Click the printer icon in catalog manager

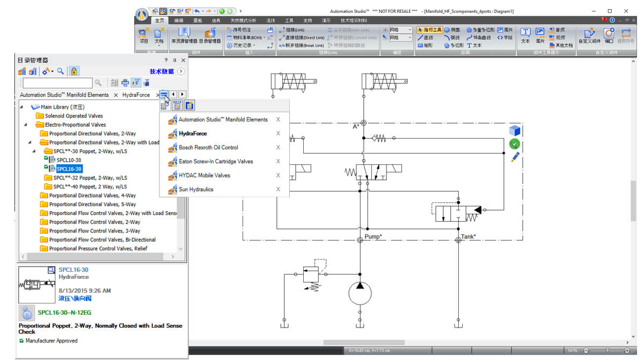[125, 83]
